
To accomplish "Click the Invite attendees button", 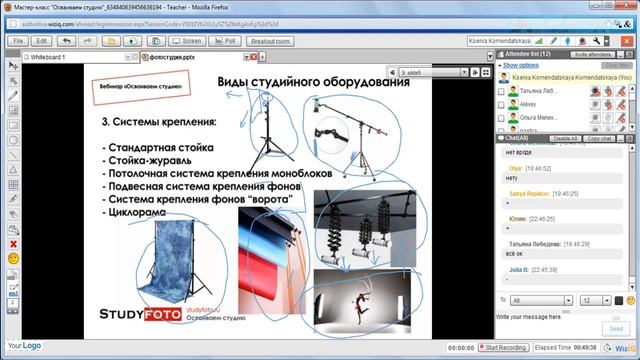I will [x=592, y=54].
